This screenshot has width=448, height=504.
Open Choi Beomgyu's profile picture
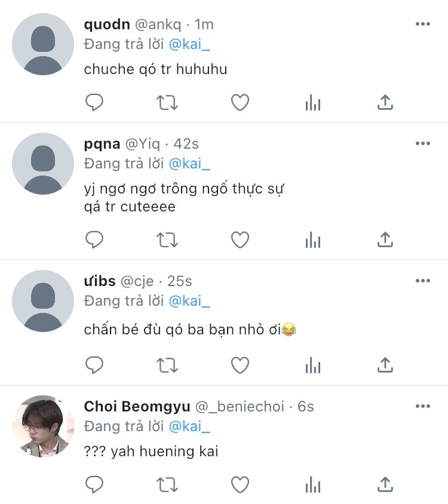click(43, 426)
